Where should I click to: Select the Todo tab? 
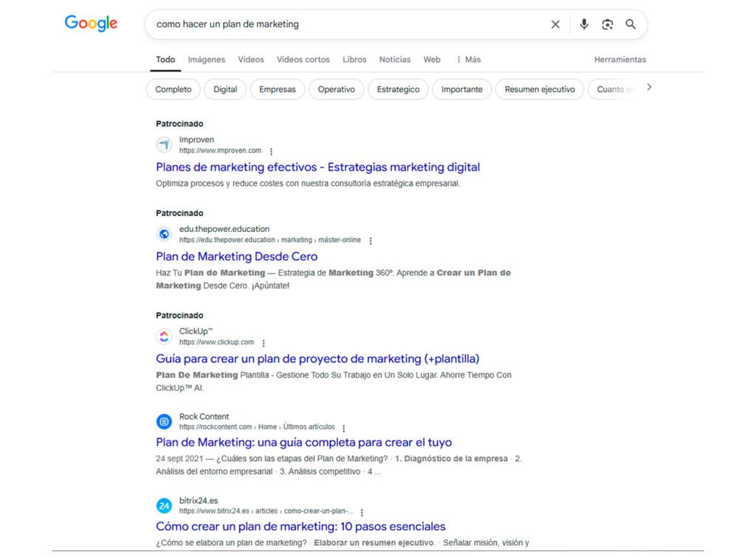pos(165,59)
